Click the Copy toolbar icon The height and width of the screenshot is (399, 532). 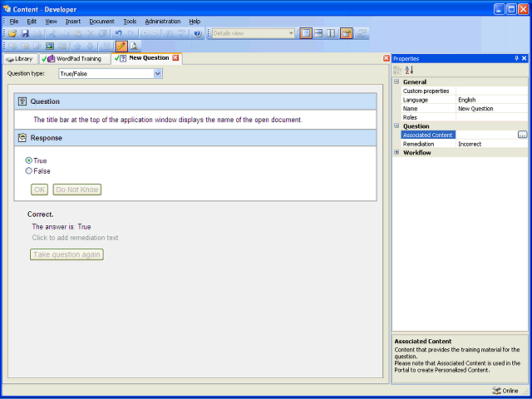(x=65, y=33)
